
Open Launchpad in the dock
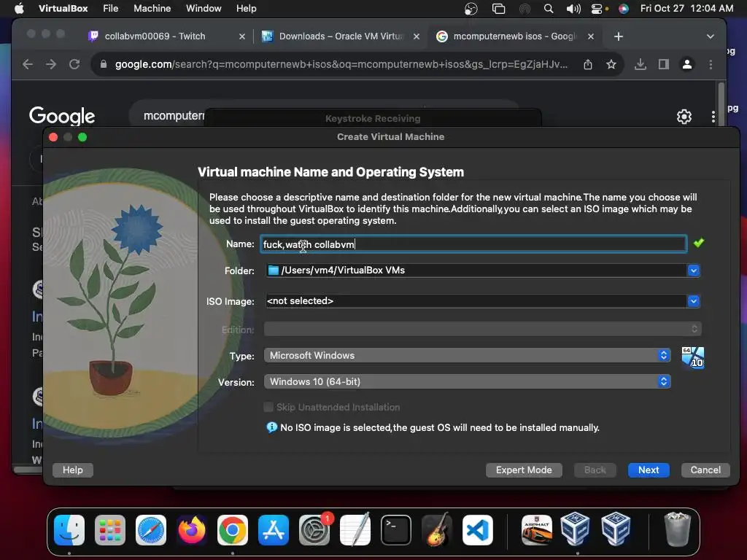tap(110, 529)
